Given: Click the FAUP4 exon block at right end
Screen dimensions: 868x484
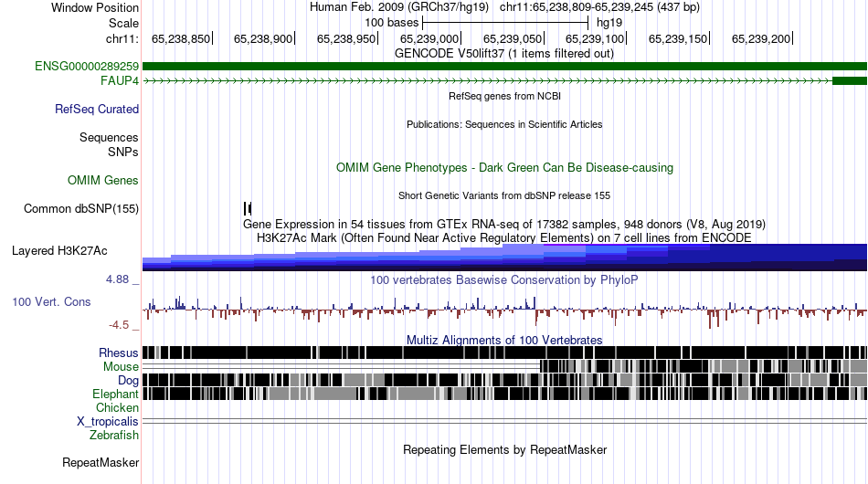Looking at the screenshot, I should coord(850,80).
